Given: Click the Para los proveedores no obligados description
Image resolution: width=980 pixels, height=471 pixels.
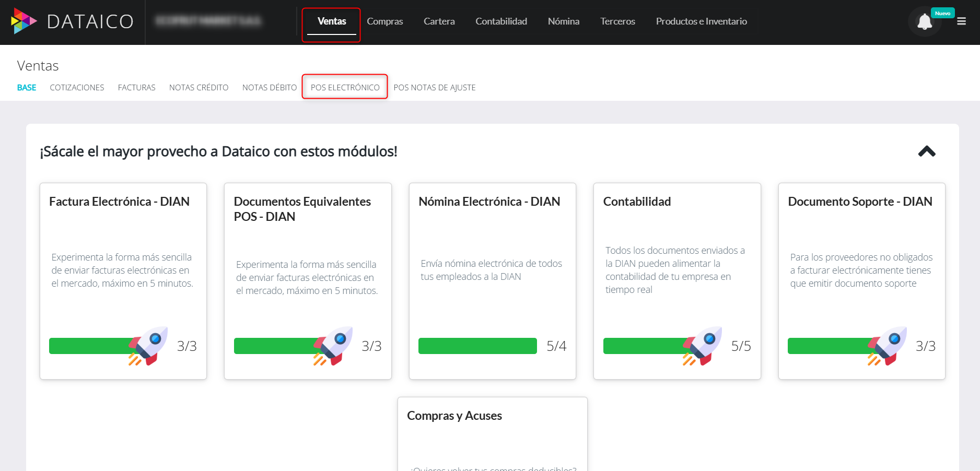Looking at the screenshot, I should pos(861,270).
